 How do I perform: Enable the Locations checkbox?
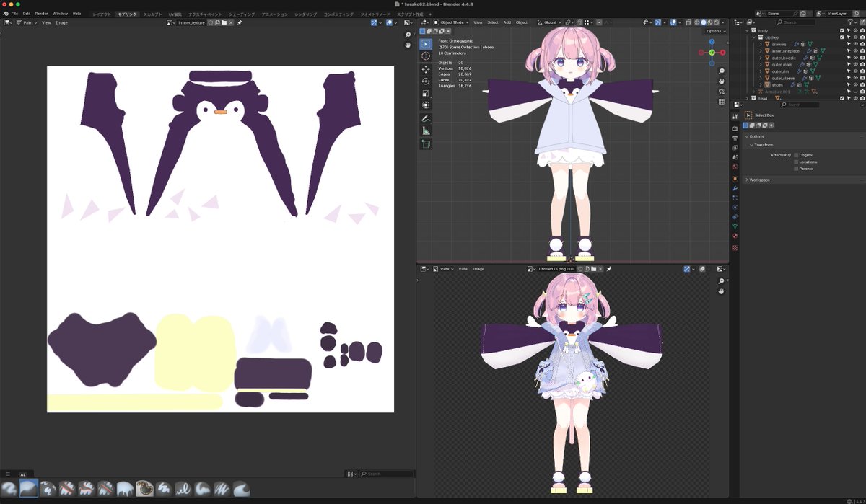point(796,162)
